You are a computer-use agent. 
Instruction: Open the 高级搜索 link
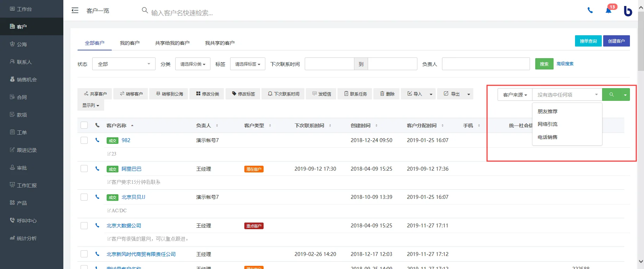(x=565, y=64)
